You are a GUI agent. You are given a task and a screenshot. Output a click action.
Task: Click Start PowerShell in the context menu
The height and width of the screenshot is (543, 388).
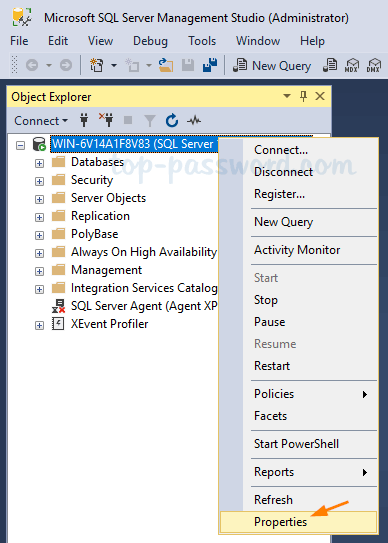pyautogui.click(x=296, y=444)
